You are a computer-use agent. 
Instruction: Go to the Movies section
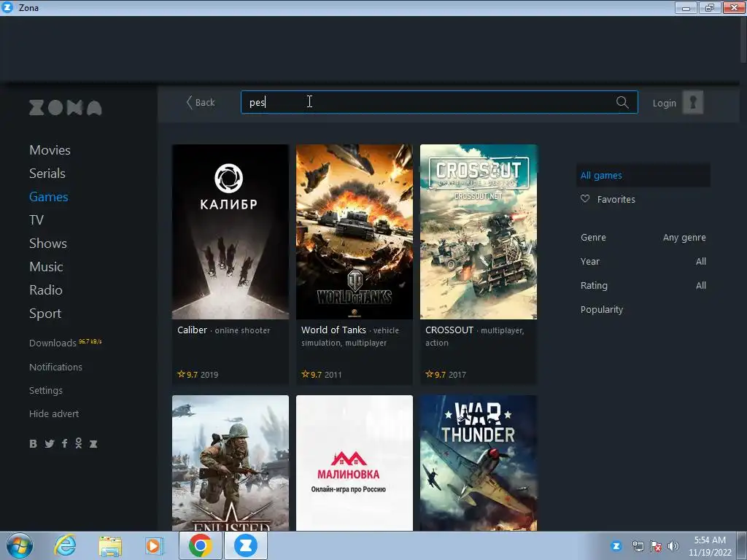pos(50,150)
